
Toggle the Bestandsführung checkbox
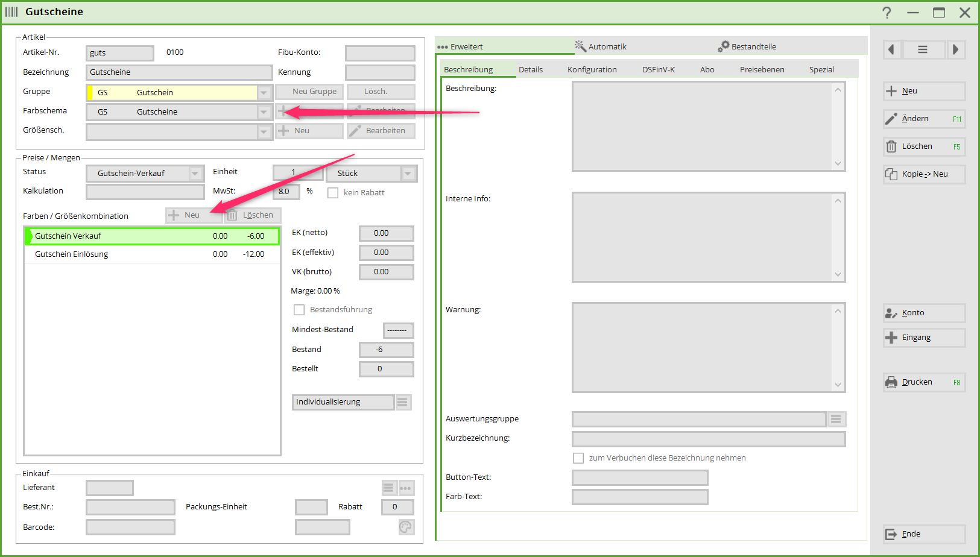click(x=299, y=310)
